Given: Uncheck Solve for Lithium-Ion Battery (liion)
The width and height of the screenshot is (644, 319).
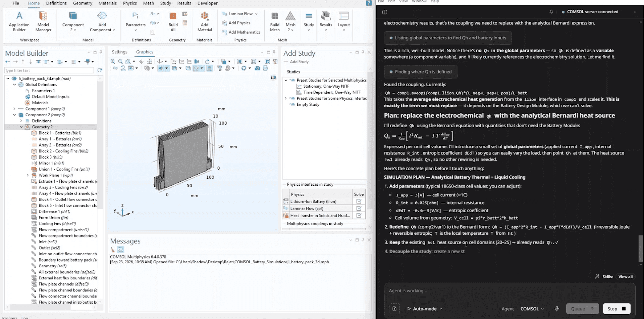Looking at the screenshot, I should point(359,201).
